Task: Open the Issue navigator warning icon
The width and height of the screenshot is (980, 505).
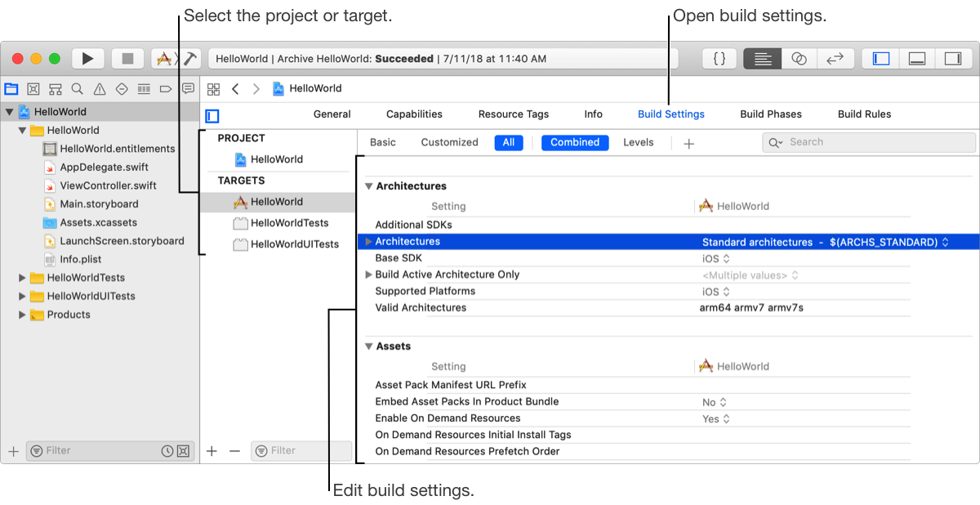Action: pyautogui.click(x=100, y=89)
